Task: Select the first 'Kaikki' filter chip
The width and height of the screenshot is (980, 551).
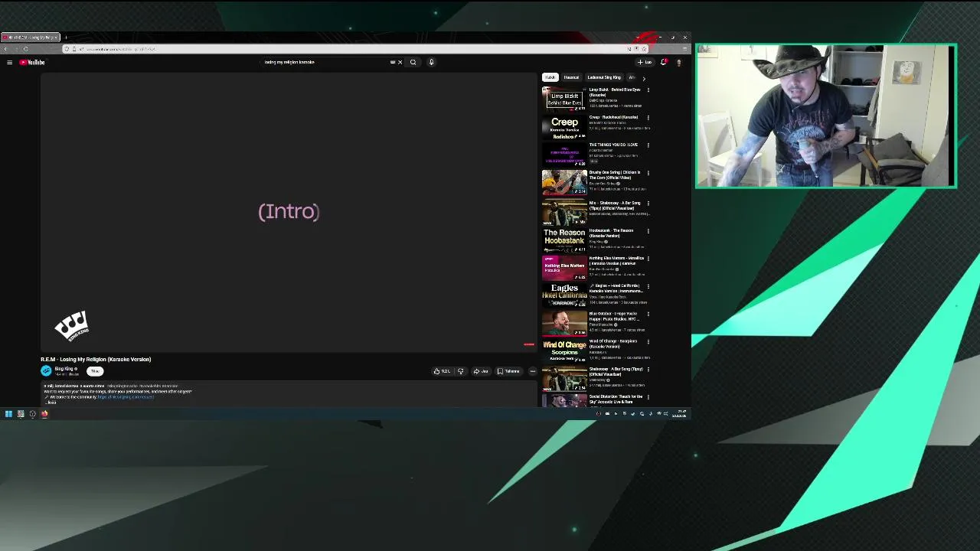Action: (x=550, y=77)
